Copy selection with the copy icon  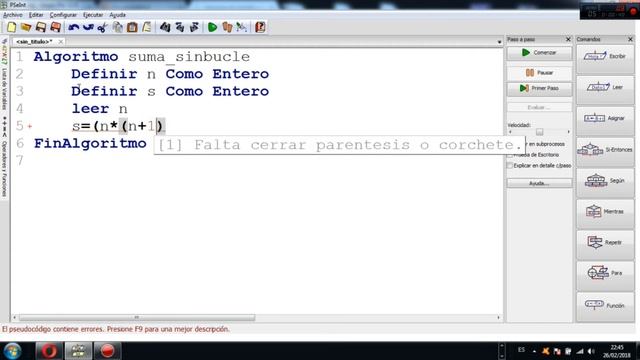tap(118, 27)
